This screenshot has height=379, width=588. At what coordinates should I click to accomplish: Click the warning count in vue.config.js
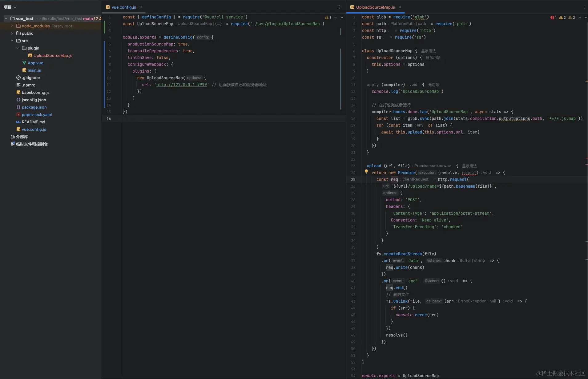click(x=328, y=18)
